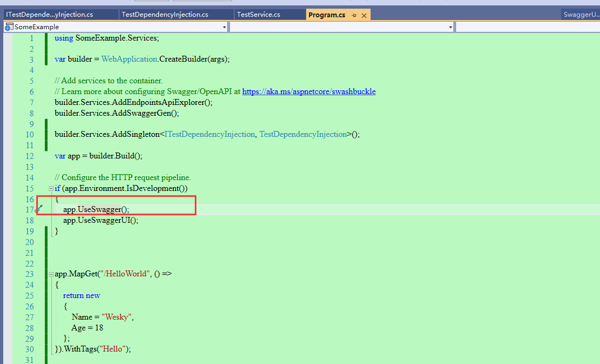Collapse the app.MapGet code region

[x=50, y=274]
